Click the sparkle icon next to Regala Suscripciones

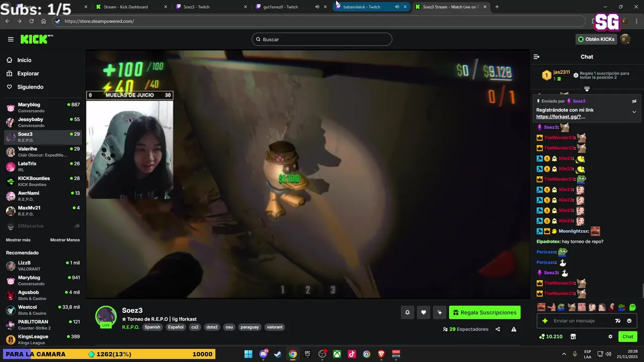click(x=440, y=312)
